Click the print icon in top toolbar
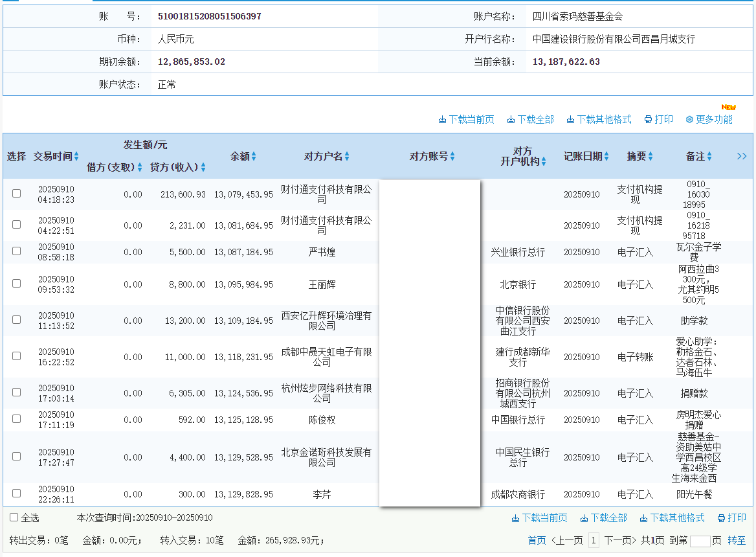The height and width of the screenshot is (557, 756). click(648, 120)
